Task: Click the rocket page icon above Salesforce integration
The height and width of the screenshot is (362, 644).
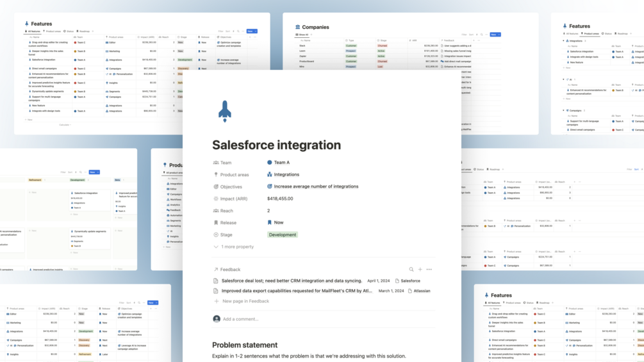Action: [x=225, y=111]
